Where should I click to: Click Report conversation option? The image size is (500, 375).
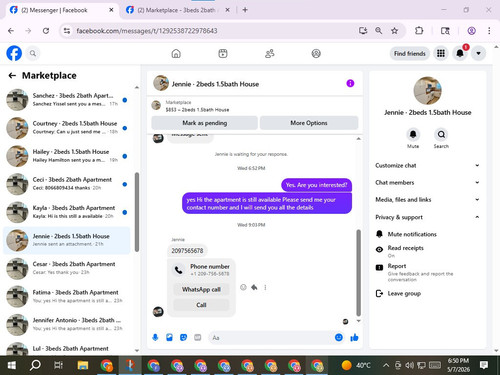(x=427, y=273)
